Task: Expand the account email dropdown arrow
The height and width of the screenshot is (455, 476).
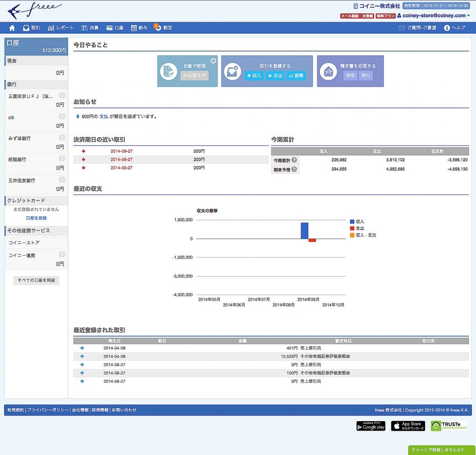Action: [x=469, y=15]
